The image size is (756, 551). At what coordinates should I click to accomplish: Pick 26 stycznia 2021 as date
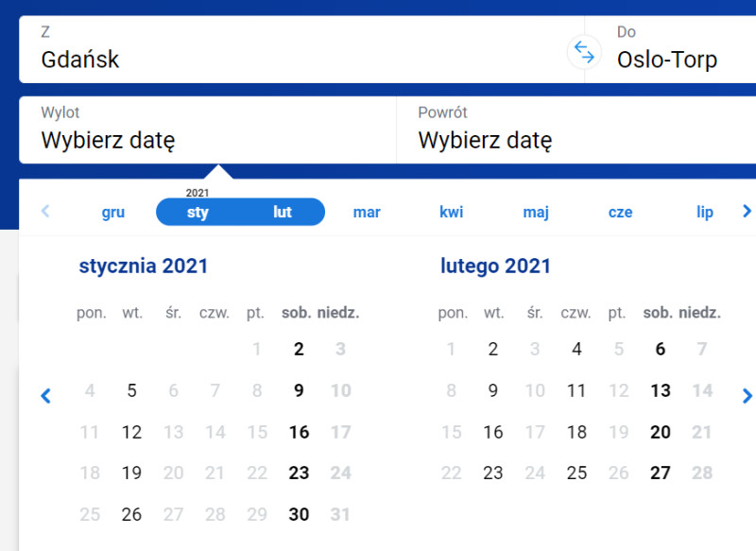pyautogui.click(x=131, y=514)
